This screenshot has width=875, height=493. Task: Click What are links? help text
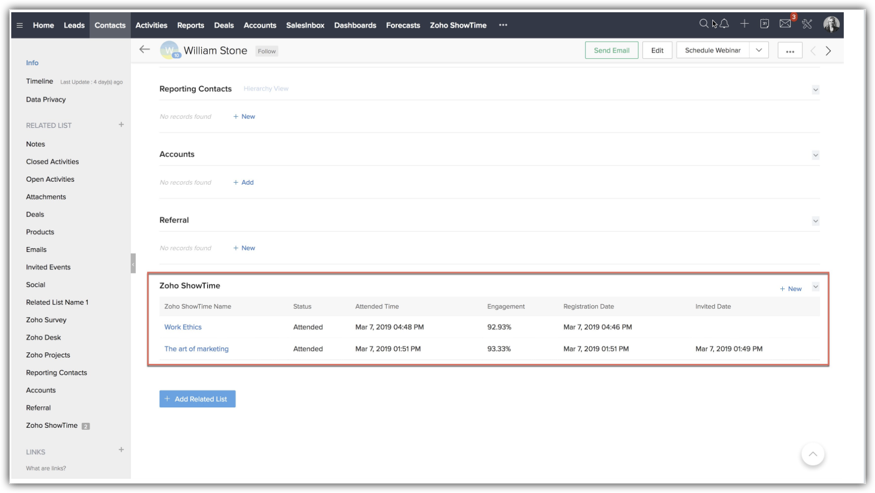click(x=46, y=468)
